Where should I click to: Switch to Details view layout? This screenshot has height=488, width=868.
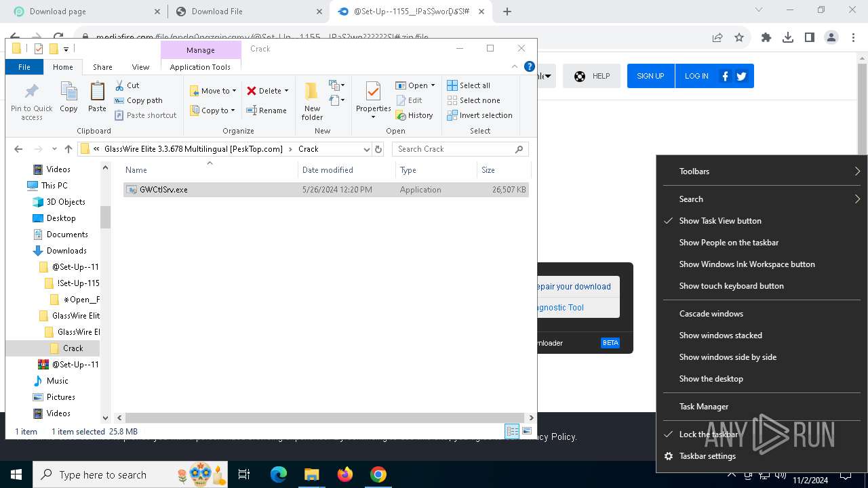(512, 431)
